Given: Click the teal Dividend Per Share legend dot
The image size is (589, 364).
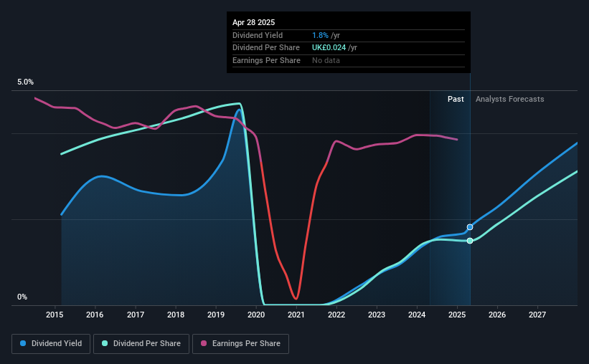Looking at the screenshot, I should pos(105,343).
